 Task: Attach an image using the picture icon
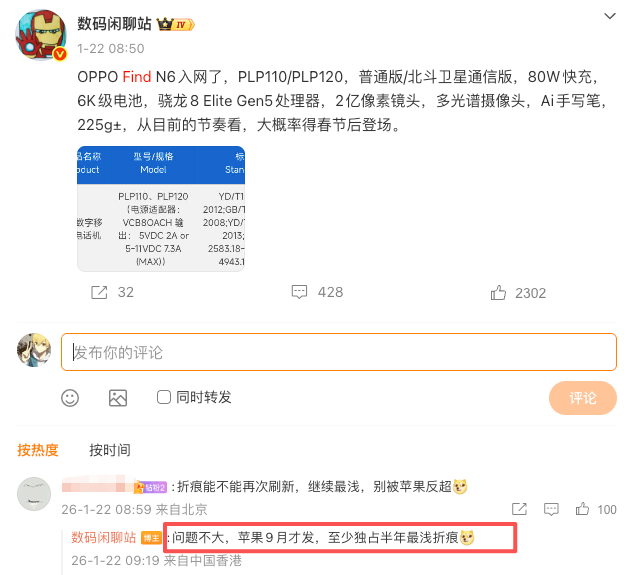(118, 398)
